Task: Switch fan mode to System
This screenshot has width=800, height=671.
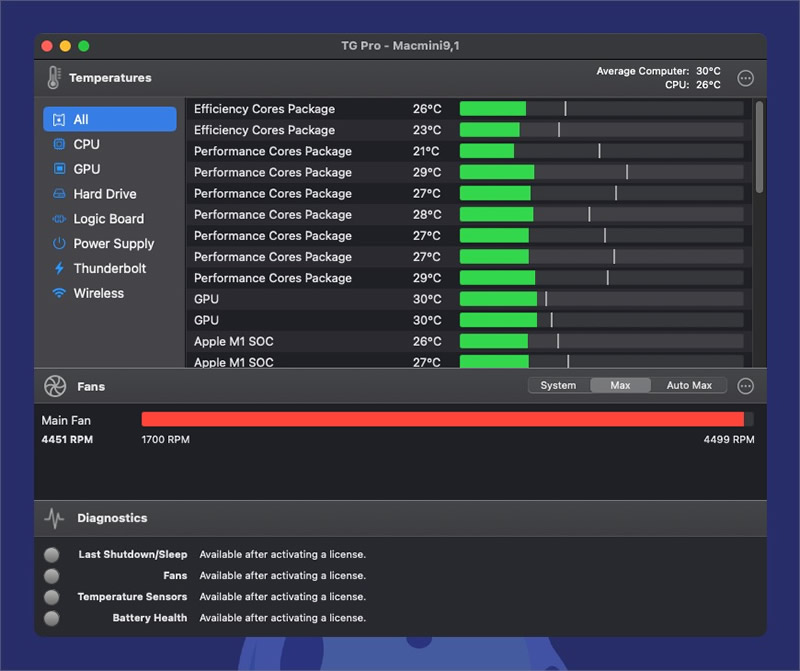Action: coord(558,385)
